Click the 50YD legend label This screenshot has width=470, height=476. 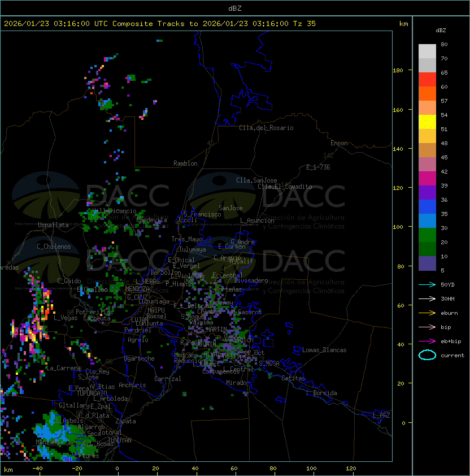447,285
